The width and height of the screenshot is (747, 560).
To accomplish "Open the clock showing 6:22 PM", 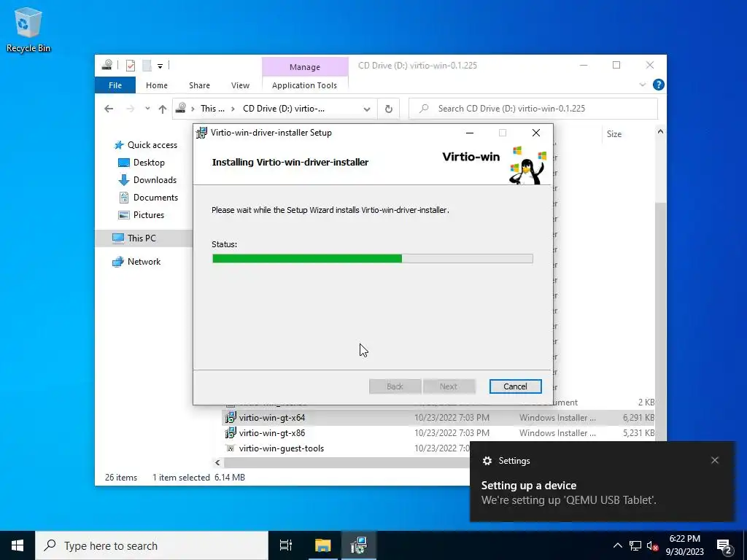I will (684, 545).
